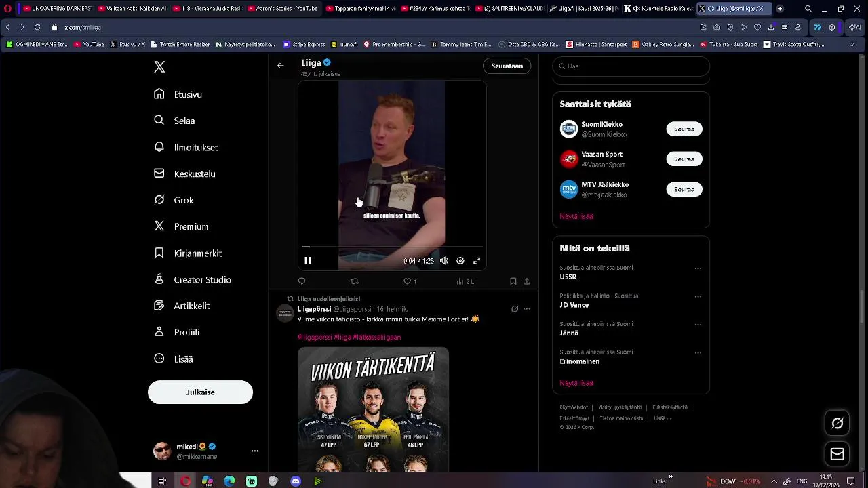Open account options next to mikedi
Image resolution: width=868 pixels, height=488 pixels.
[255, 451]
